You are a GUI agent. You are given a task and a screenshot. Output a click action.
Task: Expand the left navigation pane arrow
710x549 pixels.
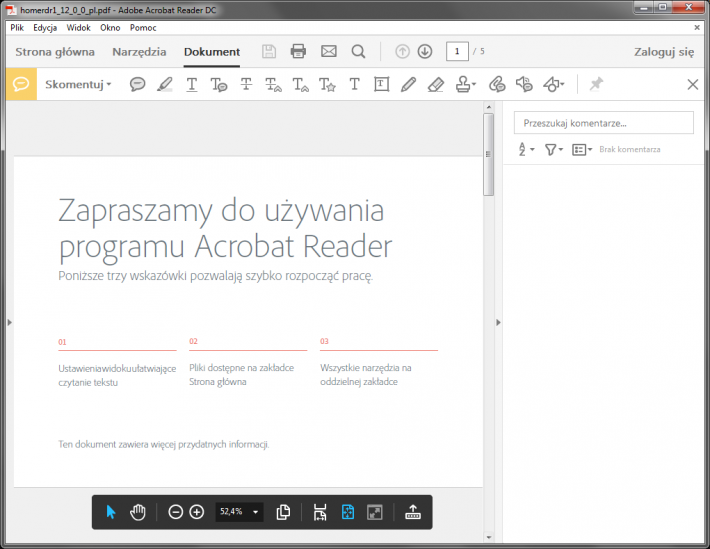coord(10,323)
